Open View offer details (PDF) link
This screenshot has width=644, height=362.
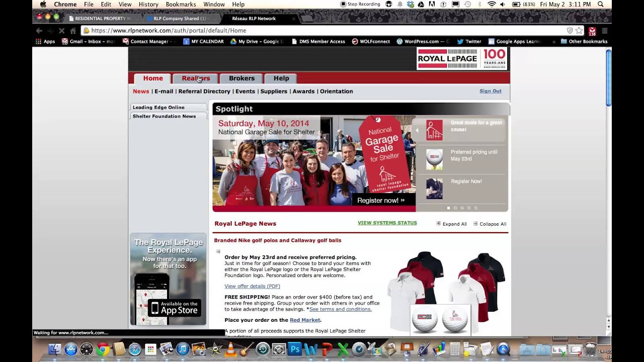(x=252, y=286)
